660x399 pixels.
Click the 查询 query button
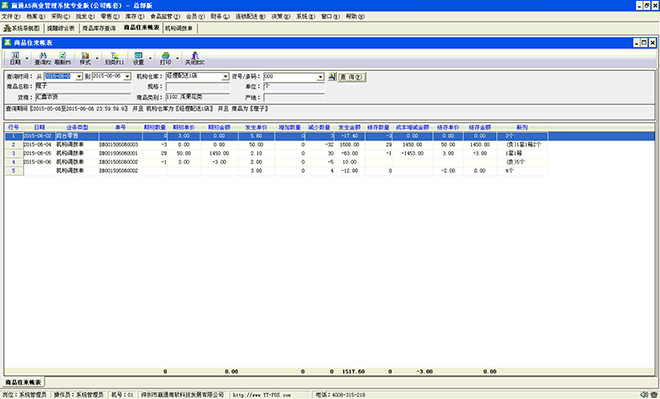click(x=352, y=77)
